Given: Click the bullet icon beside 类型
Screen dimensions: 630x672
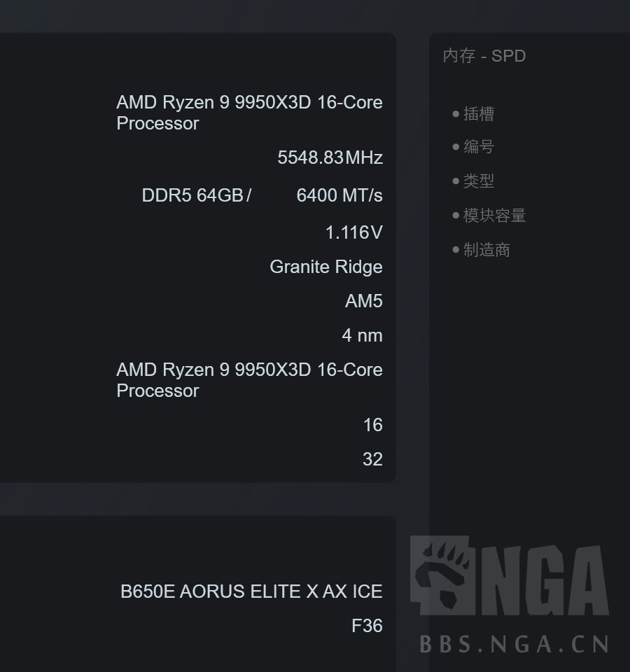Looking at the screenshot, I should point(456,181).
